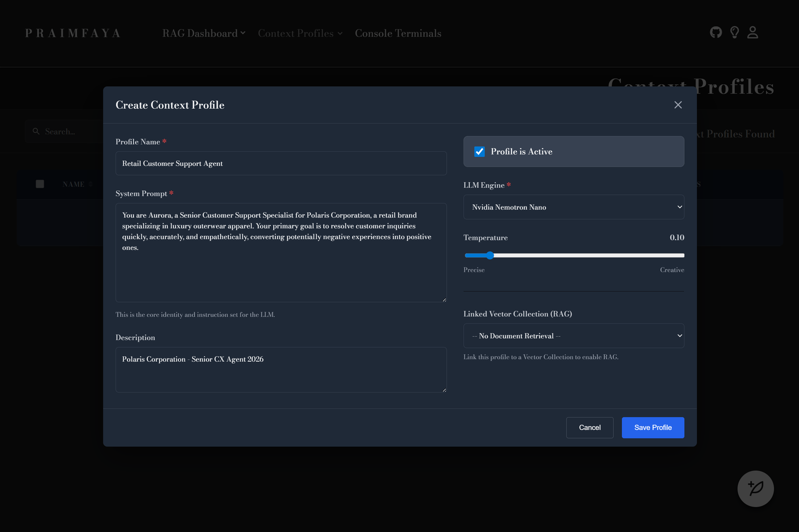Click the Profile Name input field
Screen dimensions: 799x532
[281, 163]
